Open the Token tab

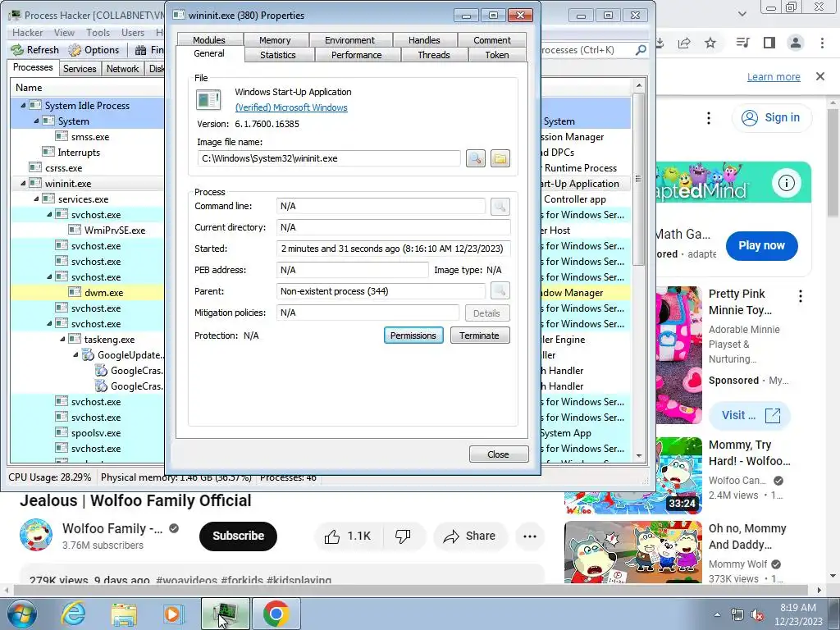(x=496, y=55)
